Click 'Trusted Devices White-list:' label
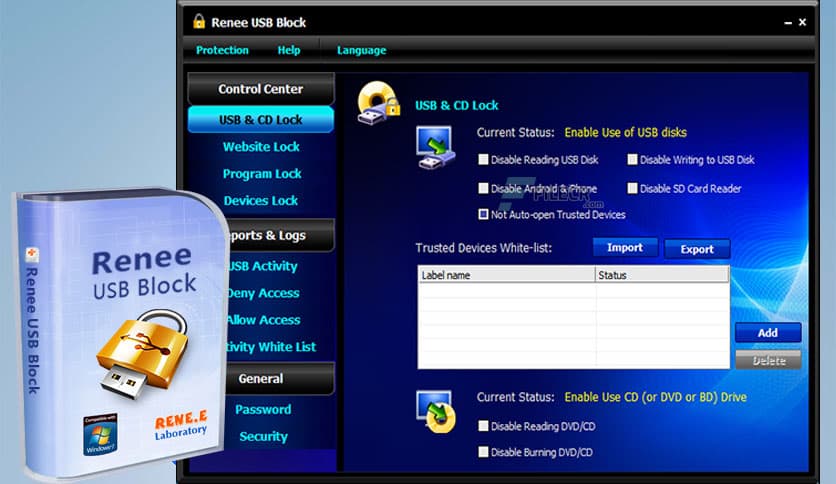 pyautogui.click(x=484, y=248)
